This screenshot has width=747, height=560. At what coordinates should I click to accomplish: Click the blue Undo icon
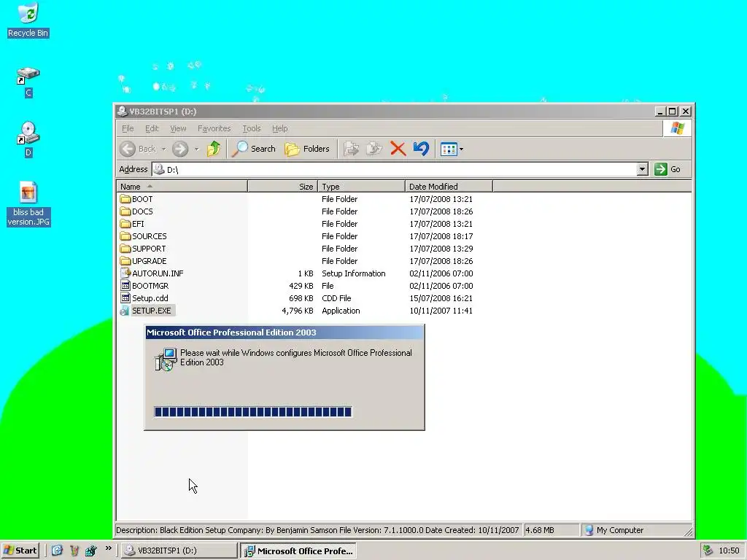421,149
